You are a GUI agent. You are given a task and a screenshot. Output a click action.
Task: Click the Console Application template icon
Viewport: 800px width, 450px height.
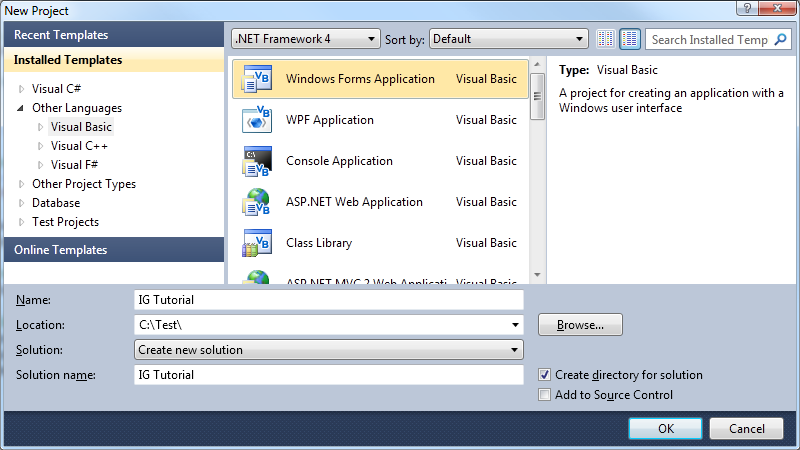[257, 161]
